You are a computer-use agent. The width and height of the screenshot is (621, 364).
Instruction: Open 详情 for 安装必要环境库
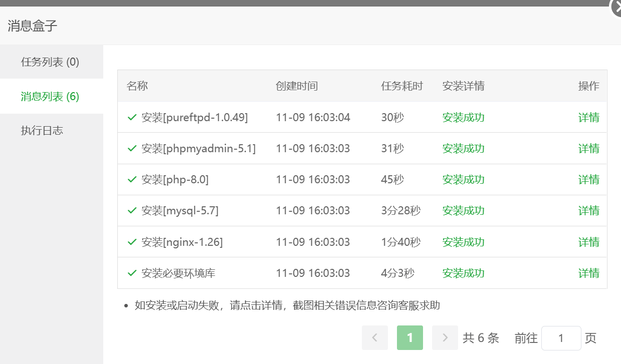coord(588,273)
